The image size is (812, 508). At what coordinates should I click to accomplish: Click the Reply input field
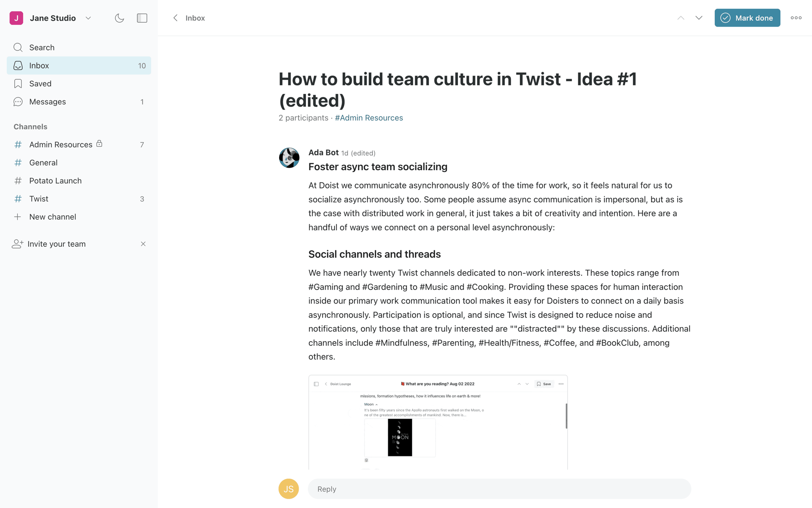499,489
